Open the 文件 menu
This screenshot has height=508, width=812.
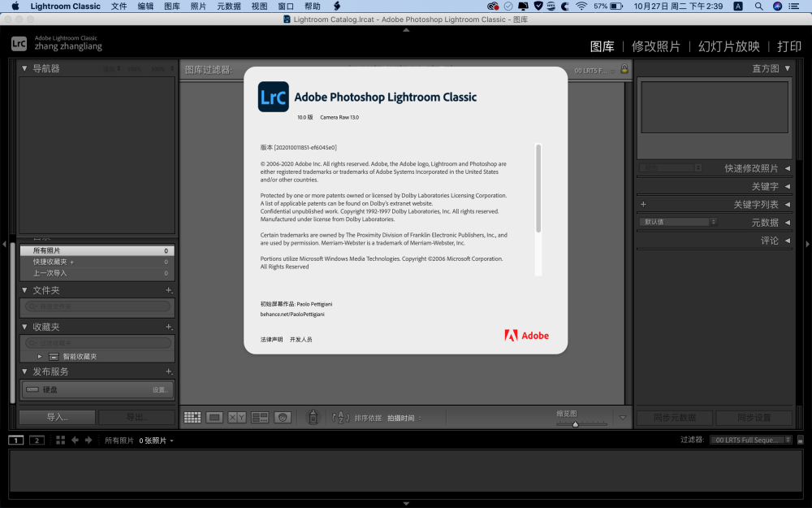pyautogui.click(x=119, y=7)
